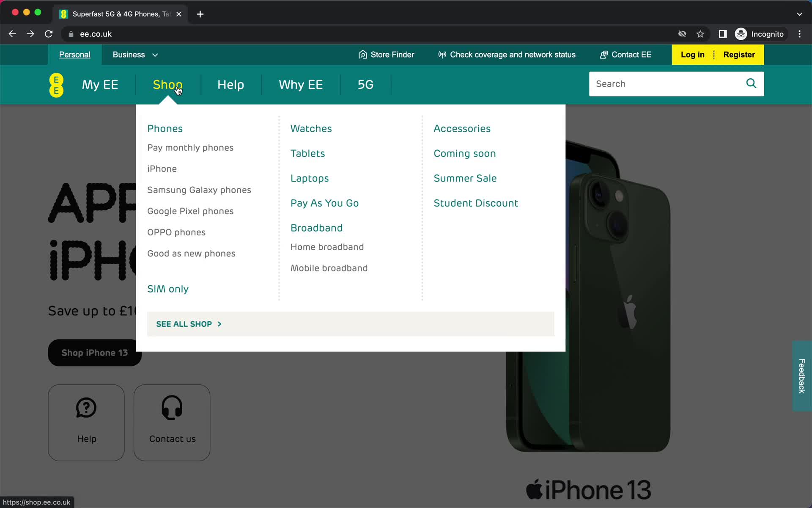Image resolution: width=812 pixels, height=508 pixels.
Task: Click the Log in button
Action: pyautogui.click(x=692, y=55)
